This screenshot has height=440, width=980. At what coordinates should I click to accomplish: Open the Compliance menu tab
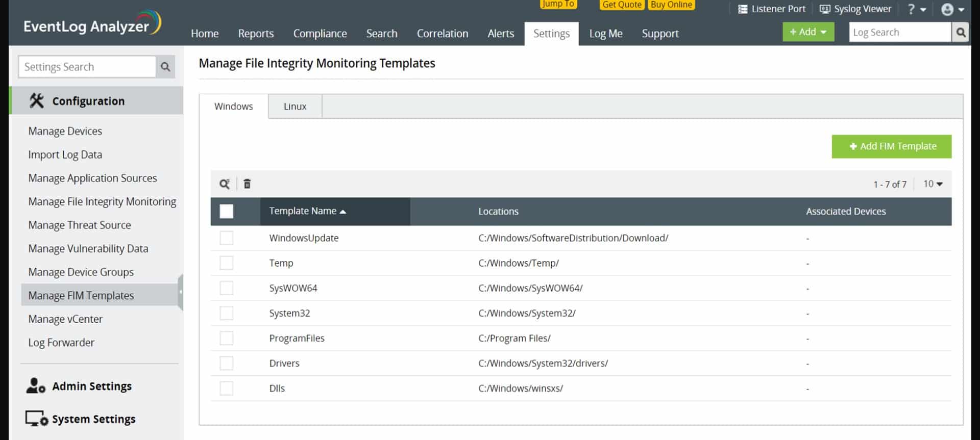tap(320, 33)
